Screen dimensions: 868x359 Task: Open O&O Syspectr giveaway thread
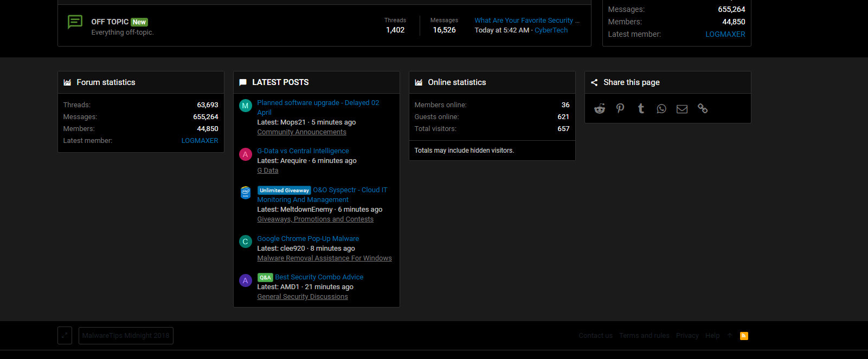tap(350, 190)
